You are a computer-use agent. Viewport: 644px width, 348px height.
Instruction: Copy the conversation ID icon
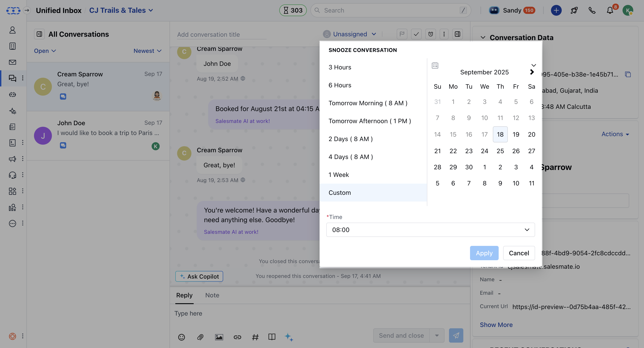click(x=628, y=74)
